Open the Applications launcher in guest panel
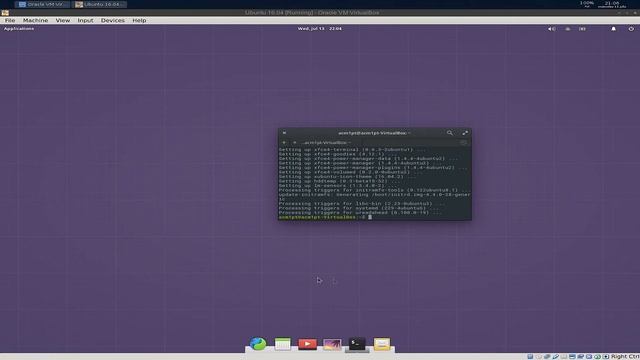The image size is (640, 360). click(19, 29)
